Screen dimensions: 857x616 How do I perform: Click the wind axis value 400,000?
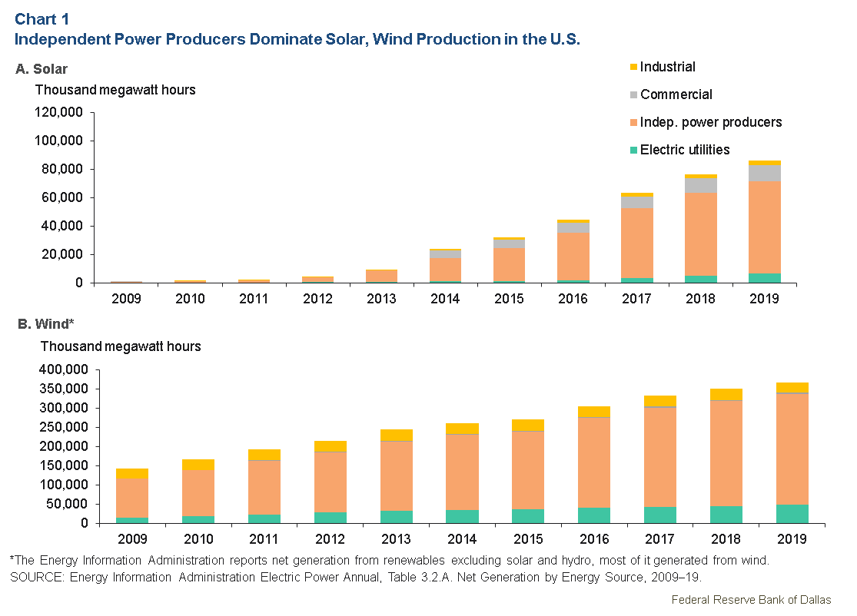(63, 369)
